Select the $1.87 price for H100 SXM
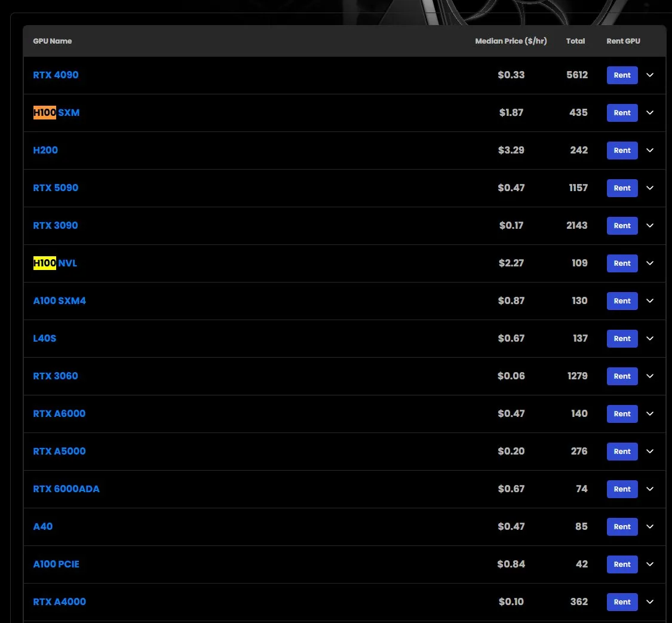 (511, 113)
